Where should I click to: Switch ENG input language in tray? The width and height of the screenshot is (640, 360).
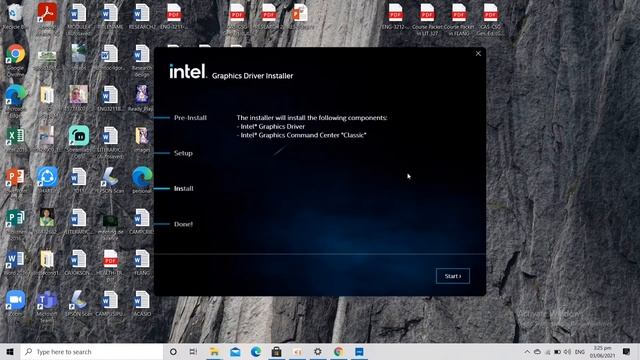(x=580, y=352)
